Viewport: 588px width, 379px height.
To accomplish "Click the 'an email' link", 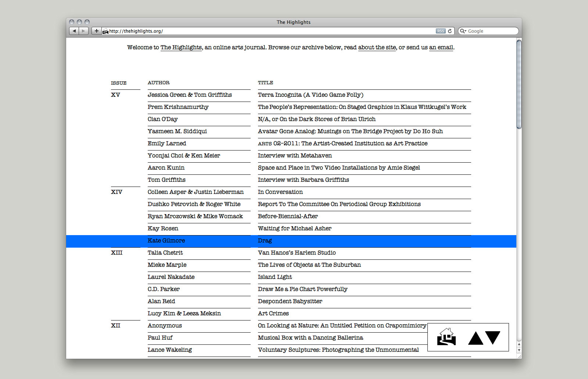I will click(x=441, y=47).
